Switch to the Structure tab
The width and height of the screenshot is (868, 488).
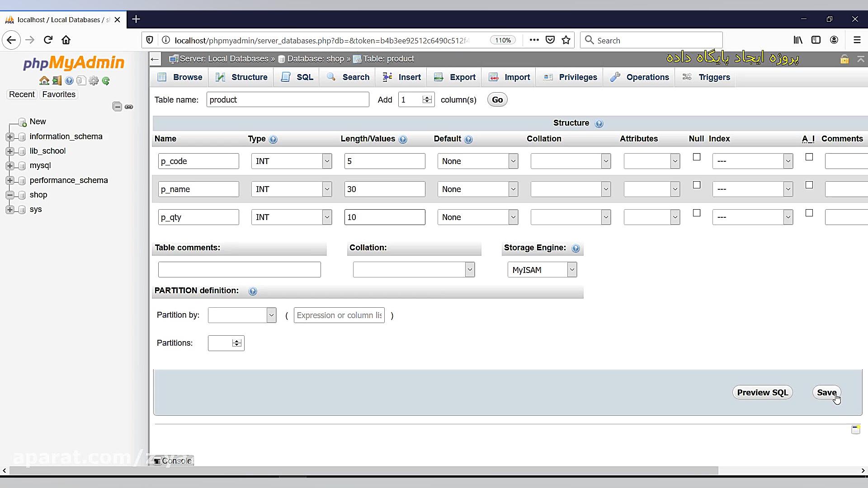241,77
